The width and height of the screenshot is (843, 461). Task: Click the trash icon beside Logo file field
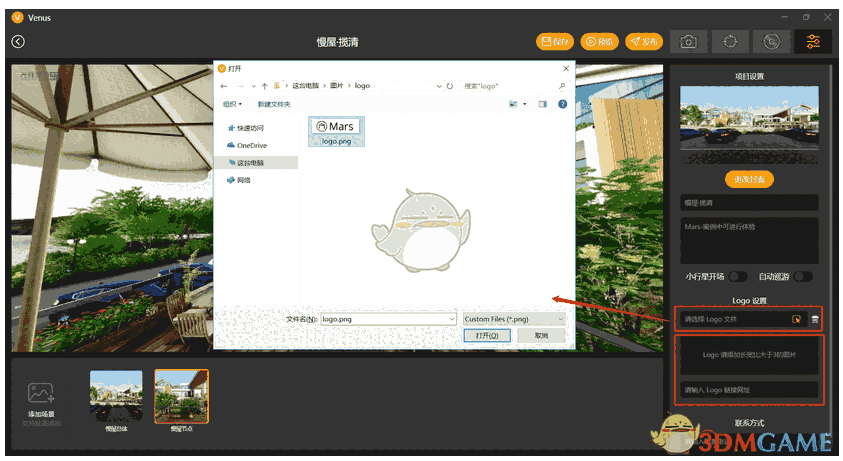(815, 319)
